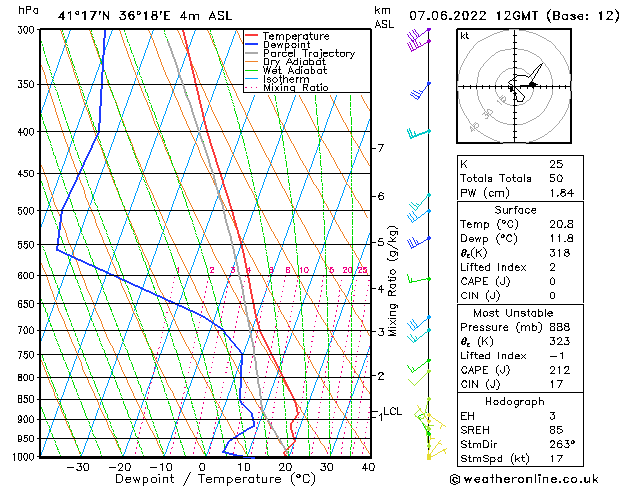Click the "40" temperature axis tick label
Image resolution: width=629 pixels, height=486 pixels.
368,467
